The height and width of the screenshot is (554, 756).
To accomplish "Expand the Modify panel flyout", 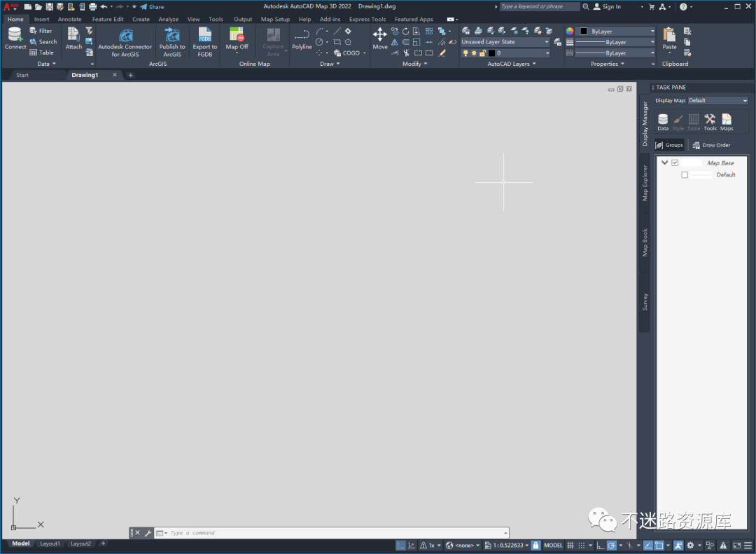I will [414, 64].
